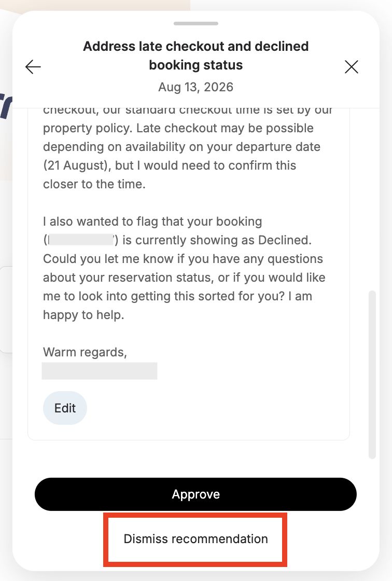This screenshot has width=392, height=581.
Task: Click the vertical scrollbar thumb on the right
Action: coord(372,375)
